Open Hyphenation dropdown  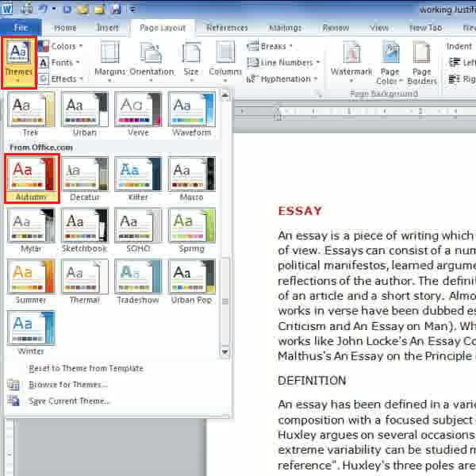pos(282,79)
